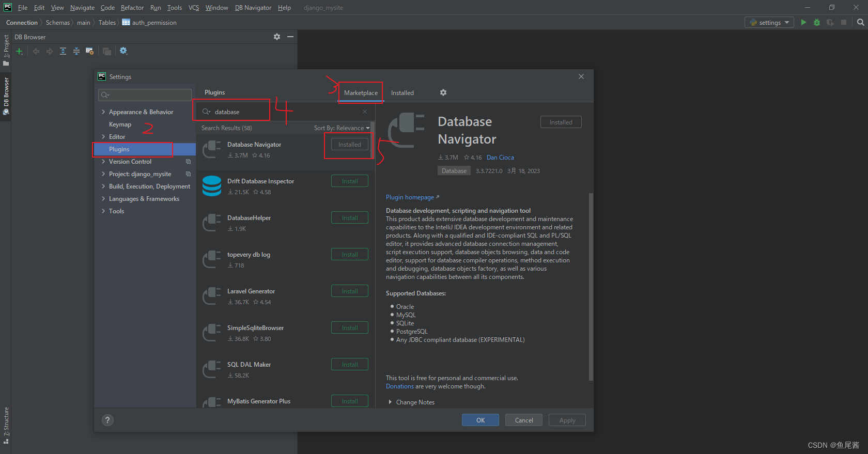Click the project-level icon beside Version Control
The width and height of the screenshot is (868, 454).
[189, 162]
